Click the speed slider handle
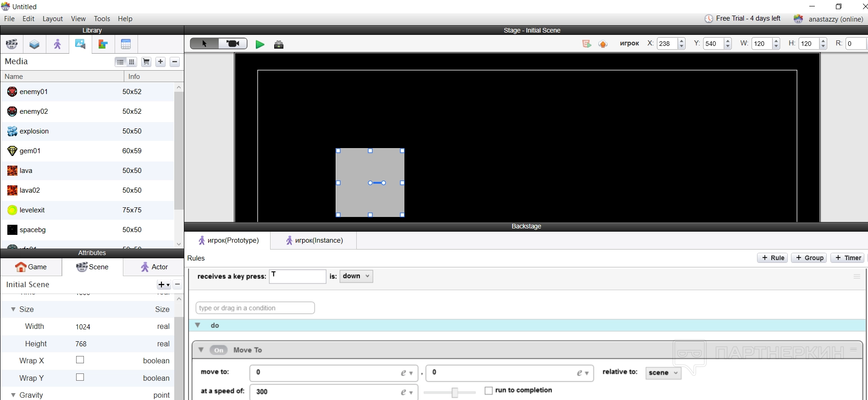This screenshot has width=868, height=400. (454, 393)
